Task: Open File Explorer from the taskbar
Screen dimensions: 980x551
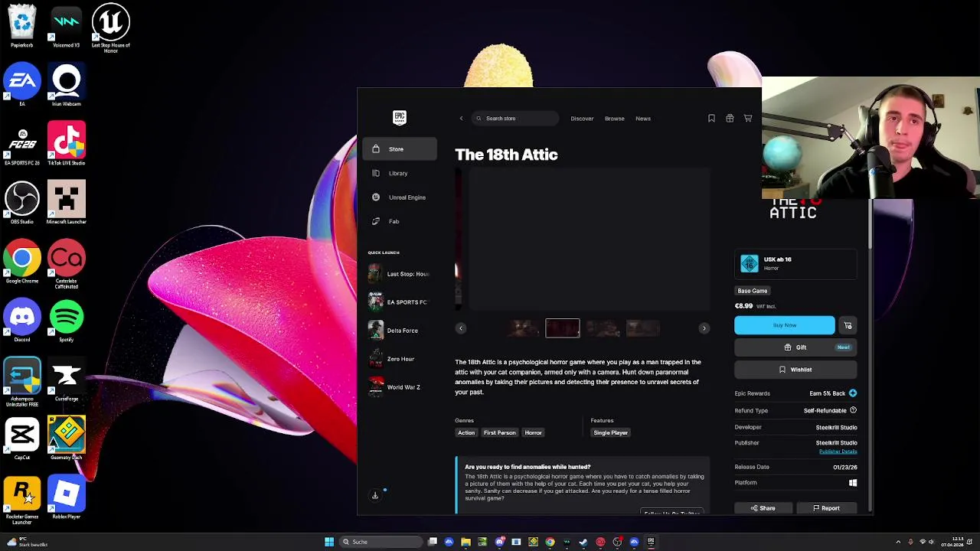Action: pyautogui.click(x=465, y=542)
